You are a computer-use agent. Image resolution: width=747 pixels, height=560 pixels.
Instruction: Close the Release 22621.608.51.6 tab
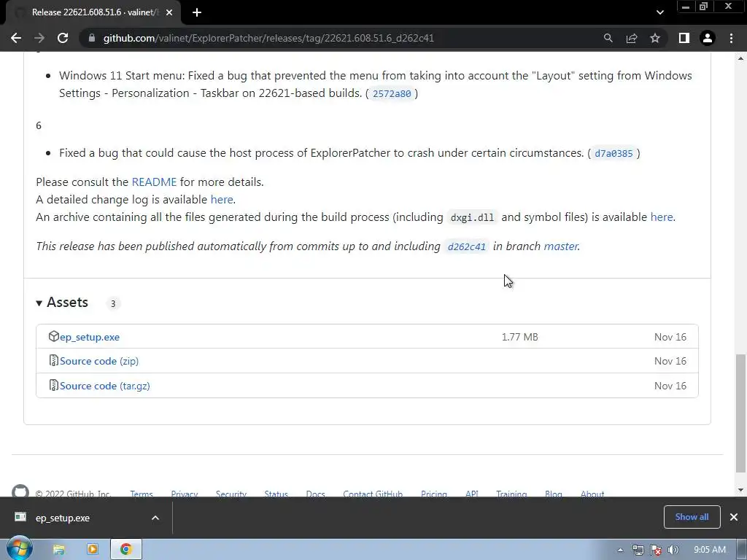click(x=169, y=12)
